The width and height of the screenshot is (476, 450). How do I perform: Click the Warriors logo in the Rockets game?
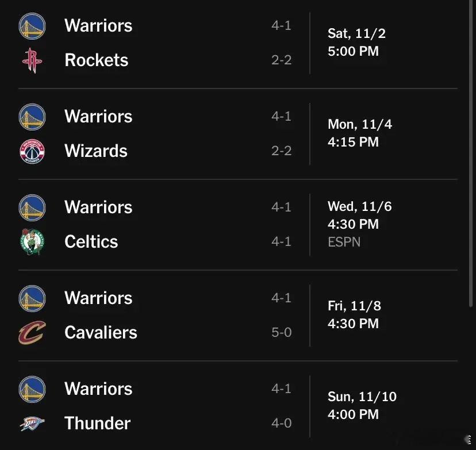32,26
